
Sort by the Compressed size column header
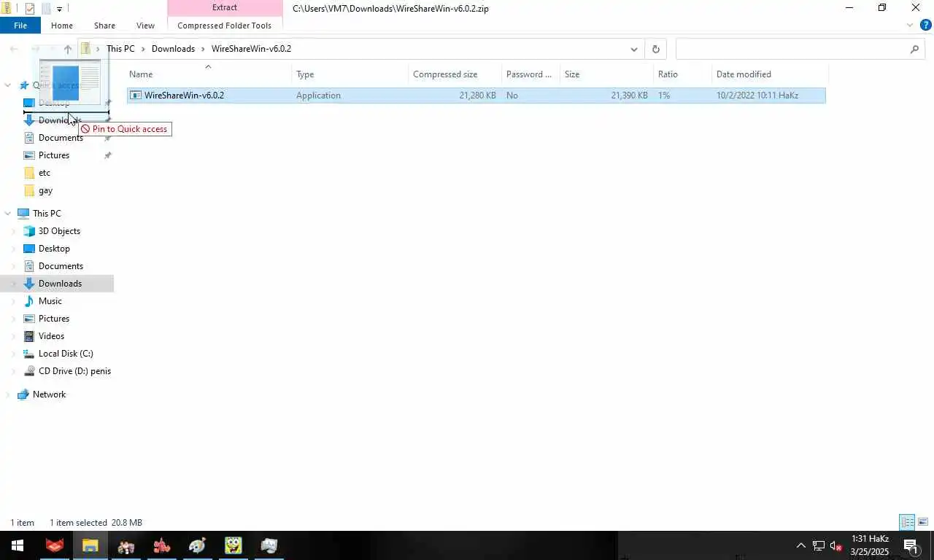pos(455,74)
